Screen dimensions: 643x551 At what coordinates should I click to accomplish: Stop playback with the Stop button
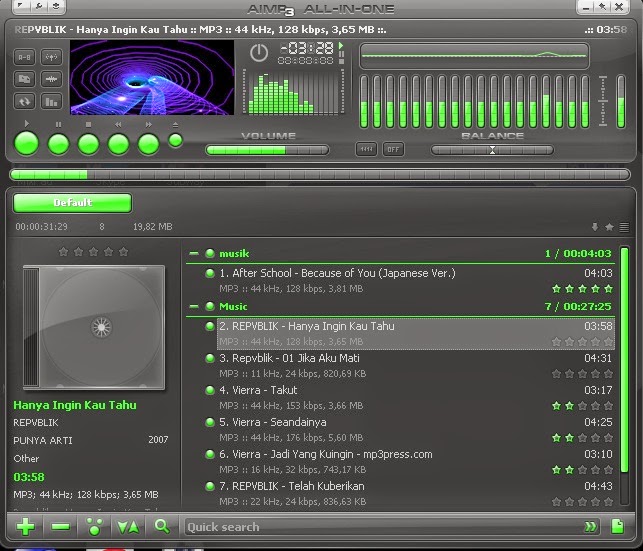[x=89, y=144]
